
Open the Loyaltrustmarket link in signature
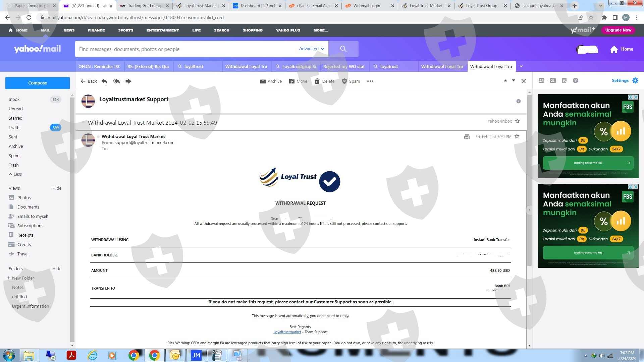(x=287, y=332)
